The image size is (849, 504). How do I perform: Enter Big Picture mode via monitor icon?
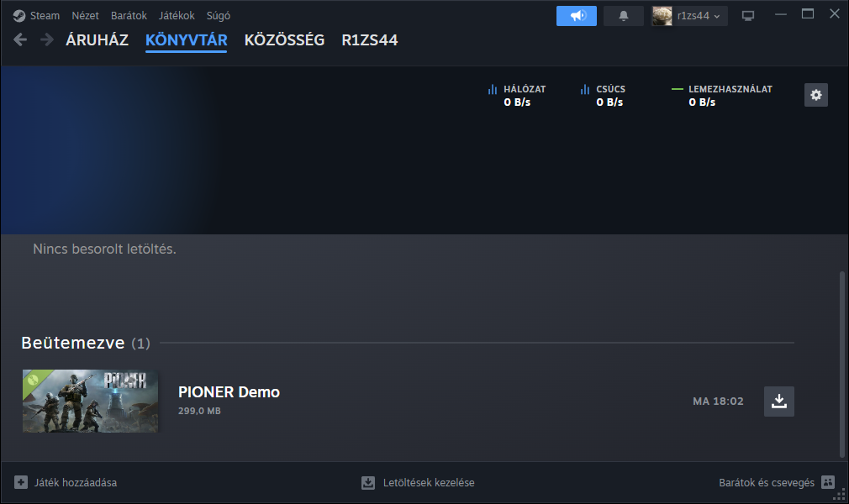click(x=748, y=16)
